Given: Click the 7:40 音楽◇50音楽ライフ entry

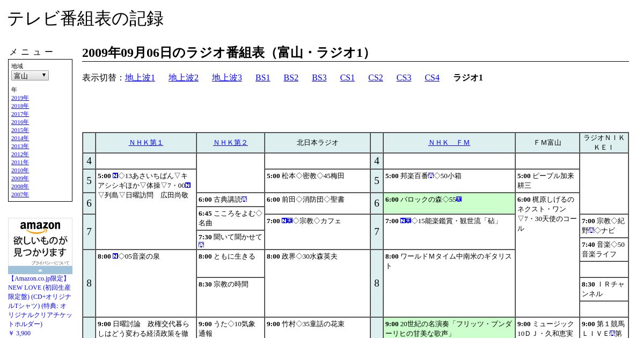Looking at the screenshot, I should point(603,249).
